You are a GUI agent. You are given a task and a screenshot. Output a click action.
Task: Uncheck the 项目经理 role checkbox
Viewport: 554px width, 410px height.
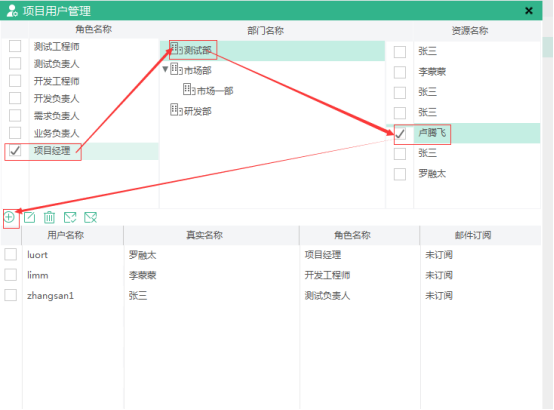click(15, 151)
